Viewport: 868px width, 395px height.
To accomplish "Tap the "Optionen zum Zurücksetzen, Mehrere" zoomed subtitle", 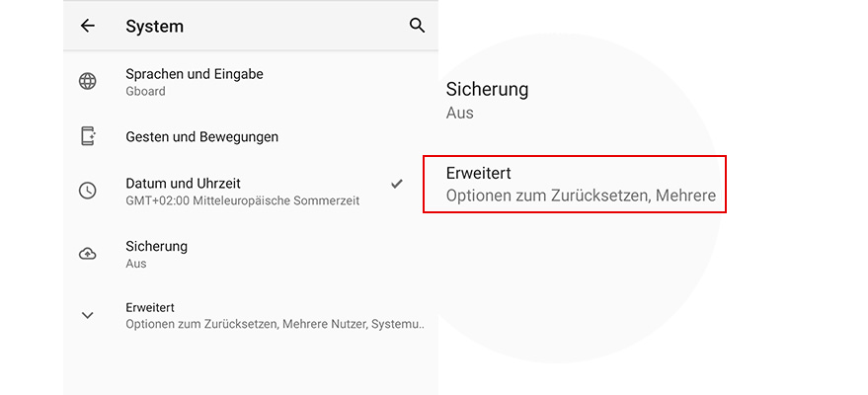I will pos(581,196).
